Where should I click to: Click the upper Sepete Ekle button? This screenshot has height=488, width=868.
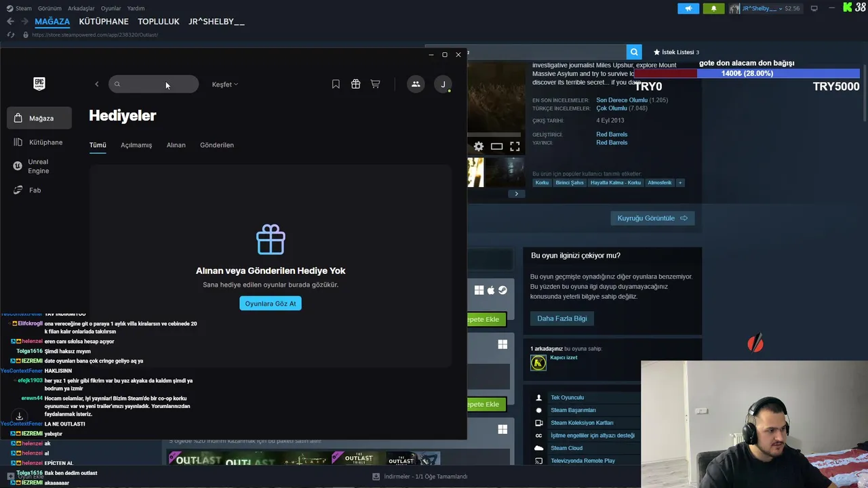pos(486,319)
